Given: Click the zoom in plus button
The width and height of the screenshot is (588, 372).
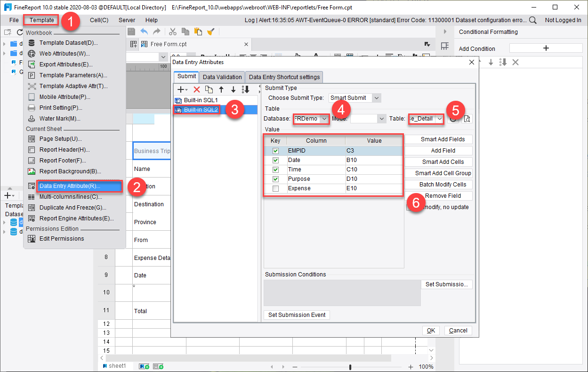Looking at the screenshot, I should pos(411,367).
